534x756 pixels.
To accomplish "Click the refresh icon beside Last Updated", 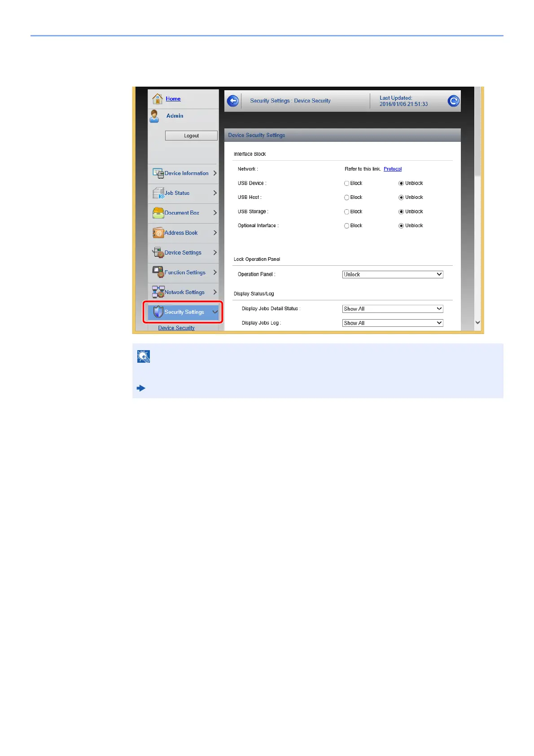I will [x=454, y=101].
